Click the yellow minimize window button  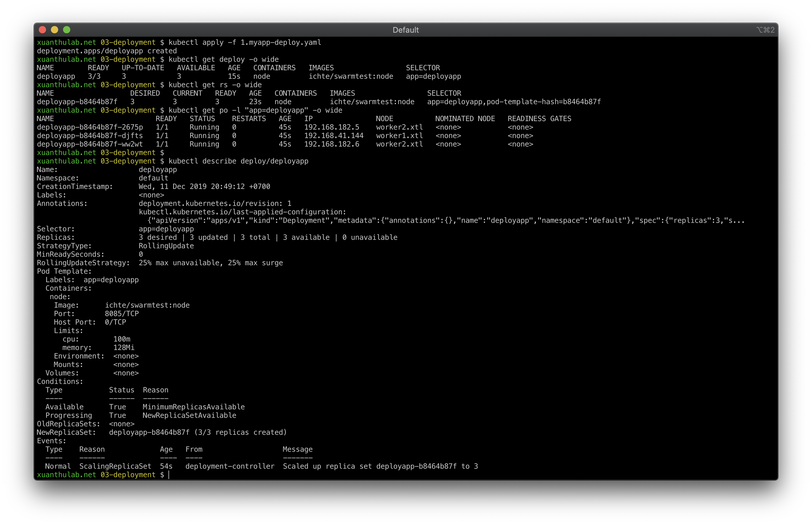pos(55,30)
